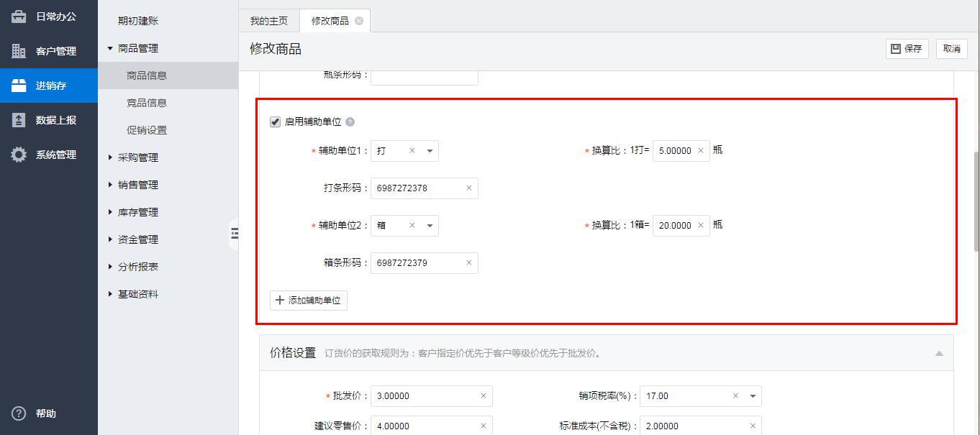Select the 数据上报 upload icon
Image resolution: width=980 pixels, height=435 pixels.
19,120
